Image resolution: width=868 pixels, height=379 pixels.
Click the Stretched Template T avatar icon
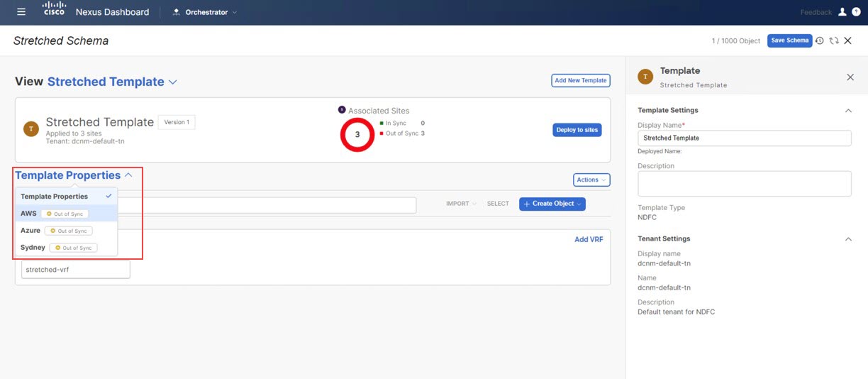tap(31, 128)
